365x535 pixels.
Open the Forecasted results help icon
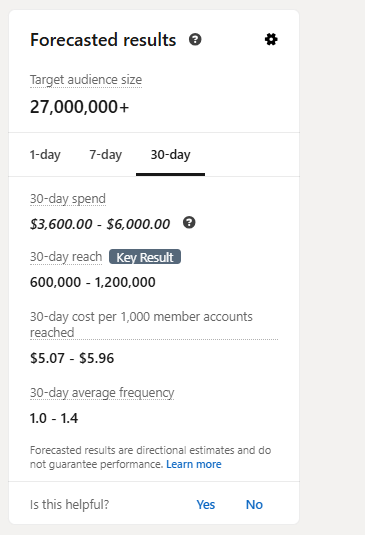pos(195,40)
